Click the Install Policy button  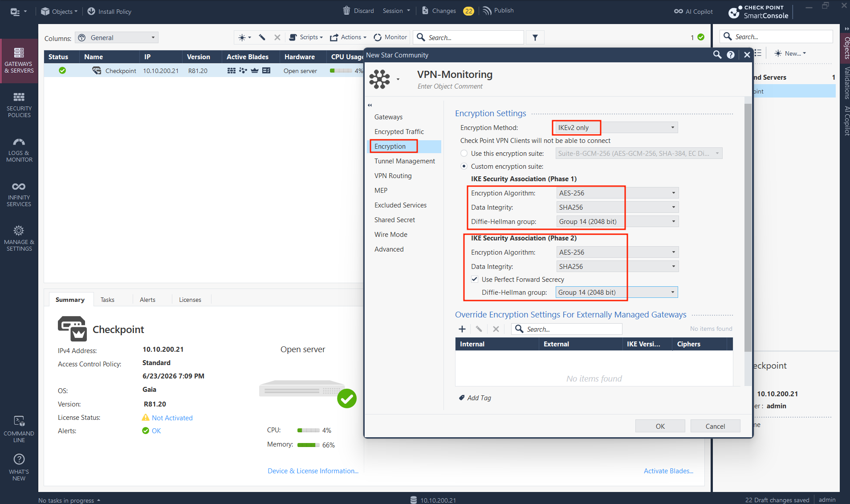110,12
